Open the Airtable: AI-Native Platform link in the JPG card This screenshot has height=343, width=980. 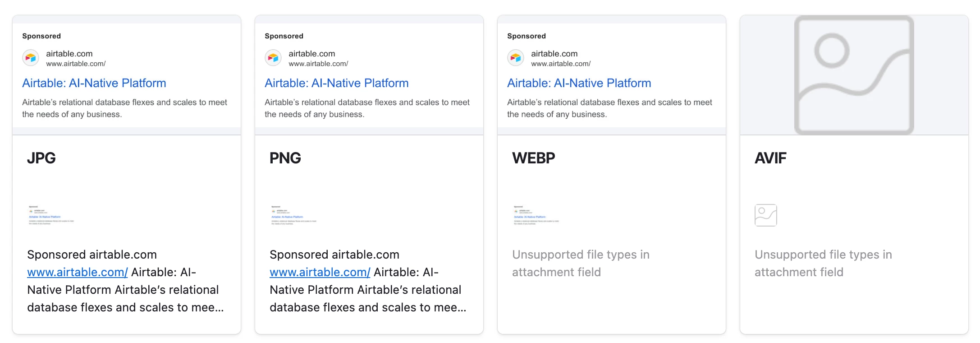[94, 83]
